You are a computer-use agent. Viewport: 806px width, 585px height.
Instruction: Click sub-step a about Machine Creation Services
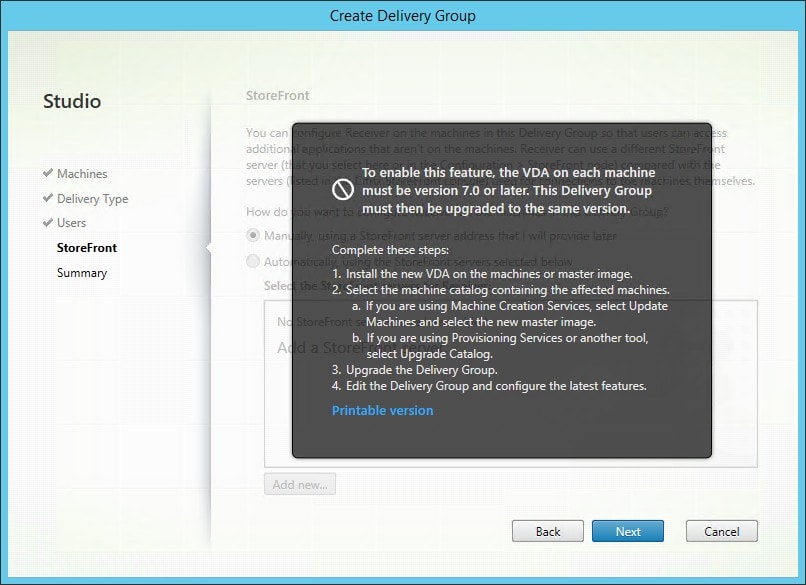(510, 314)
